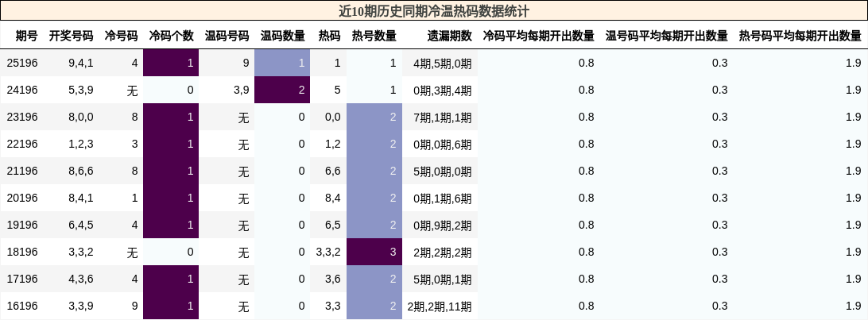Click omission value 2期,2期,2期
This screenshot has width=868, height=320.
point(443,252)
